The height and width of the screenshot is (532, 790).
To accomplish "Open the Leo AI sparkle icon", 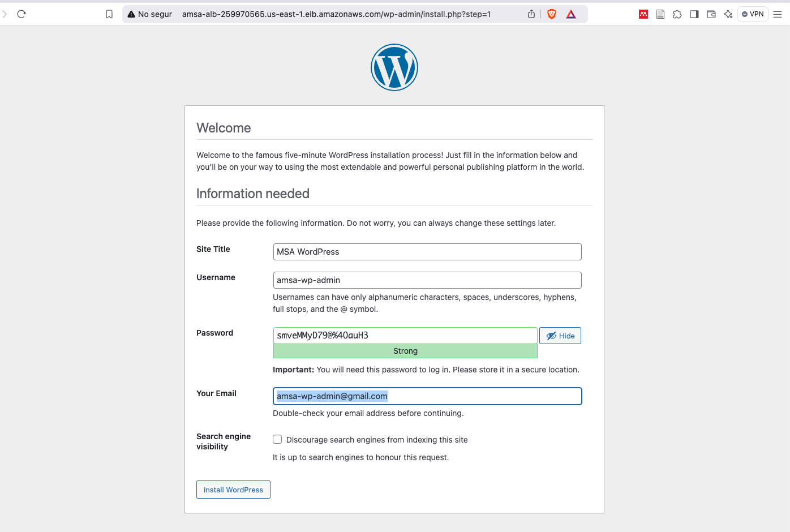I will (728, 14).
